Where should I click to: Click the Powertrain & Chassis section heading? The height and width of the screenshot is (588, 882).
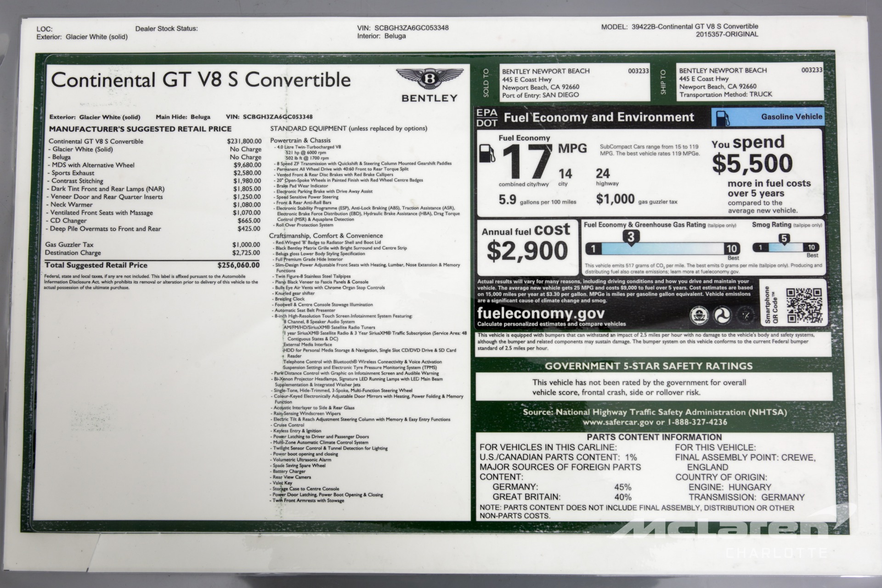coord(300,141)
